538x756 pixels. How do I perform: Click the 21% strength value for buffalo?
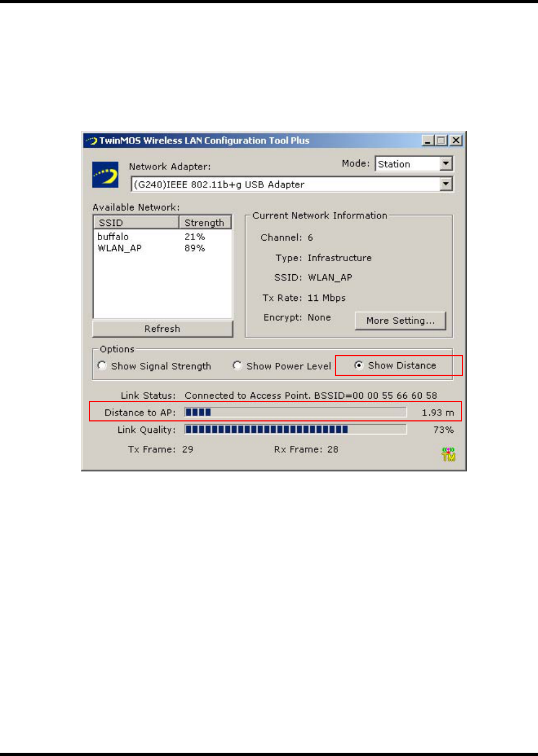tap(195, 237)
